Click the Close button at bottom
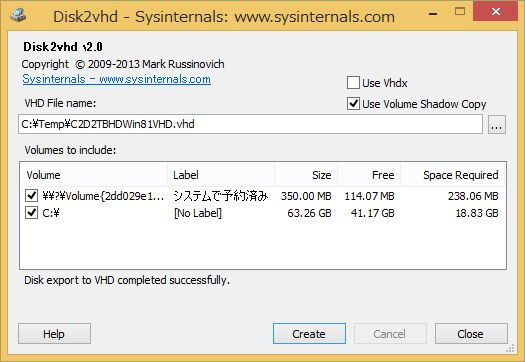The width and height of the screenshot is (525, 362). pos(471,334)
